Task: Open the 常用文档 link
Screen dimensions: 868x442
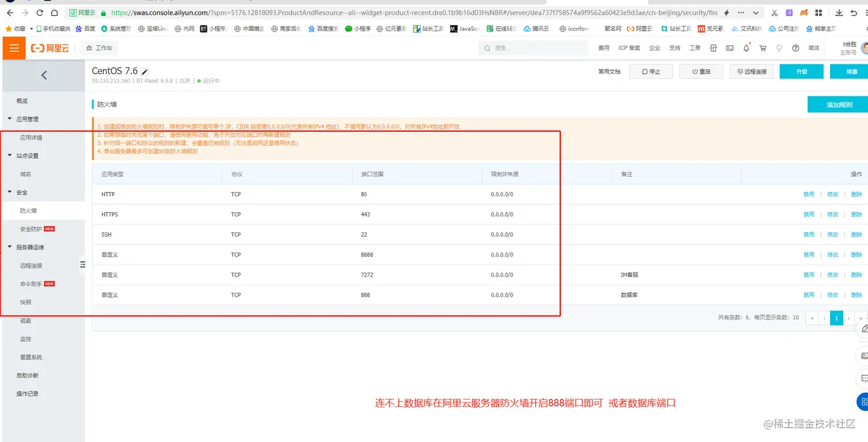Action: (x=609, y=72)
